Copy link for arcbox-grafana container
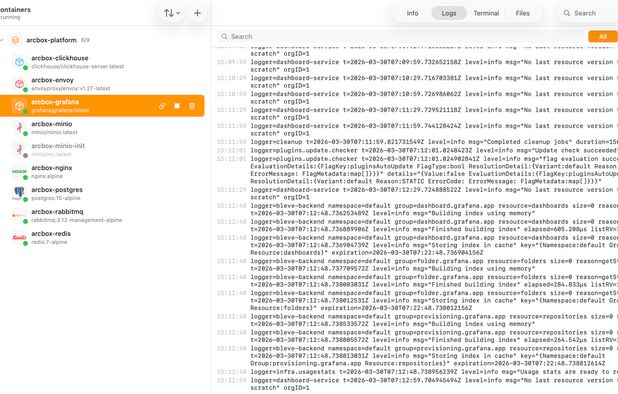Viewport: 618px width, 394px height. pos(162,106)
